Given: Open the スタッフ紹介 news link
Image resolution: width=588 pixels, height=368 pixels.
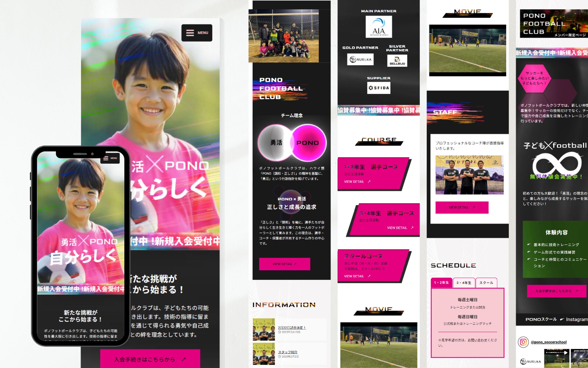Looking at the screenshot, I should click(x=288, y=352).
